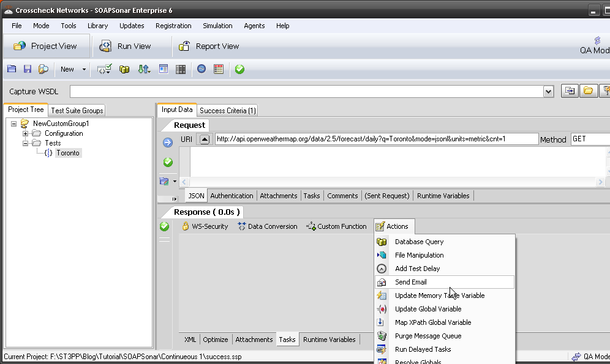This screenshot has height=364, width=610.
Task: Select the Test Suite Groups tab
Action: (77, 110)
